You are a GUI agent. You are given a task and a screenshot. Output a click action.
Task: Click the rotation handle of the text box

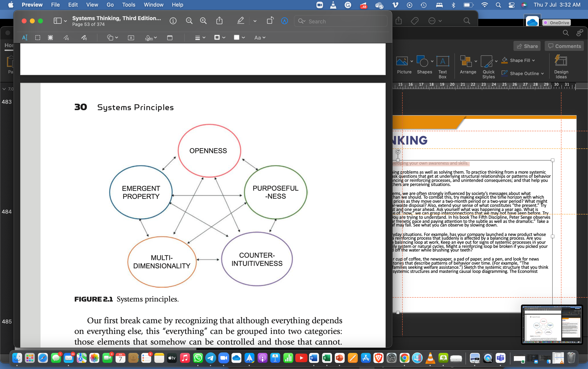[x=398, y=152]
